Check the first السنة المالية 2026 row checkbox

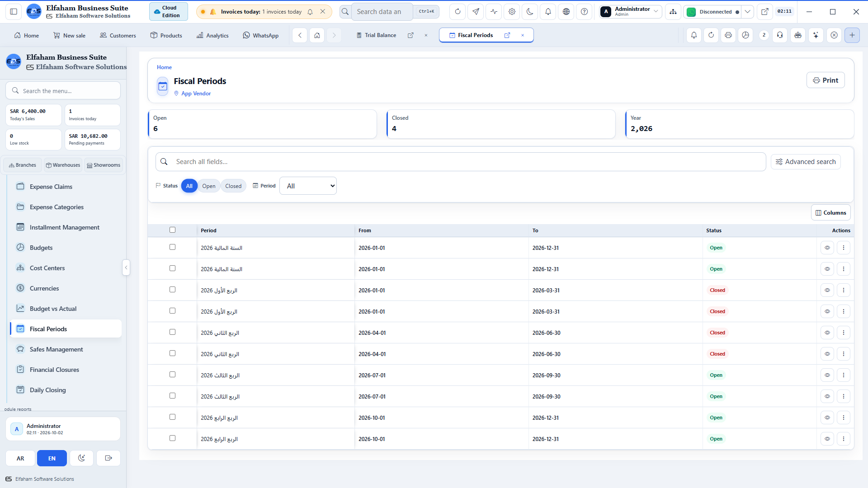pyautogui.click(x=172, y=247)
